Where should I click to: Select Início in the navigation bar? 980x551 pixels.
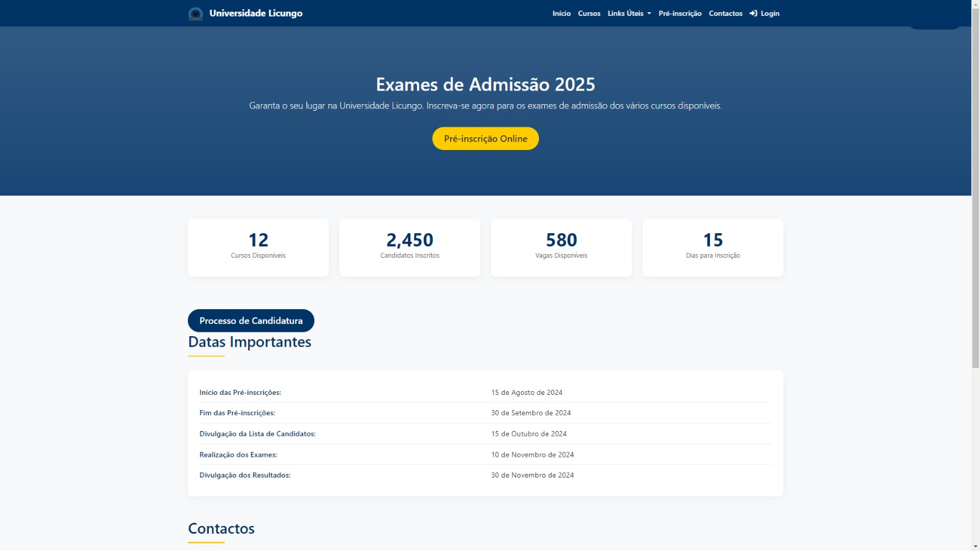[561, 13]
